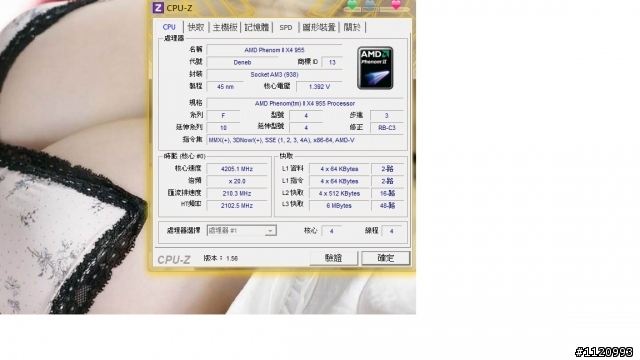Click the CPU-Z logo text at bottom left

174,260
